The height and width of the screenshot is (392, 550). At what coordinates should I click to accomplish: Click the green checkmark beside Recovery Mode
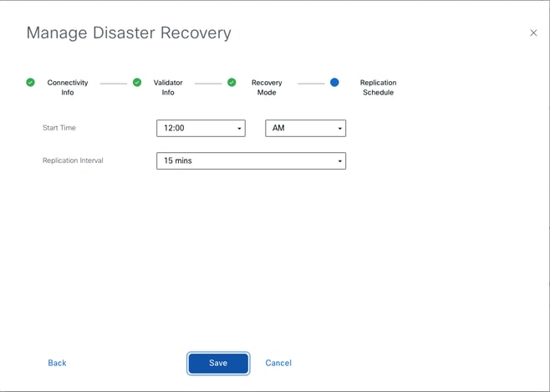point(232,83)
